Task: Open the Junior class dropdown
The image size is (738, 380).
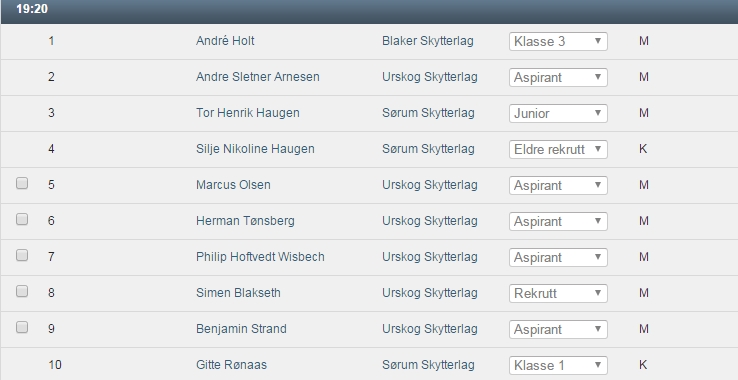Action: (x=558, y=113)
